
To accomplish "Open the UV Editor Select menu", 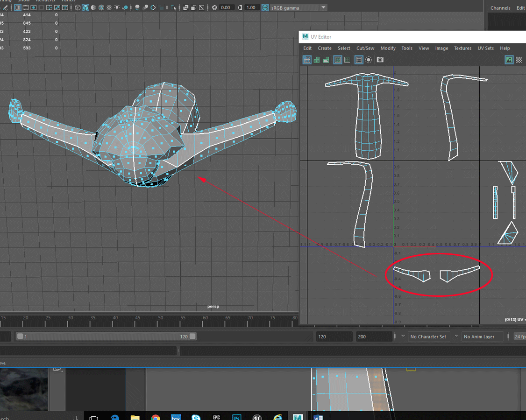I will tap(344, 48).
